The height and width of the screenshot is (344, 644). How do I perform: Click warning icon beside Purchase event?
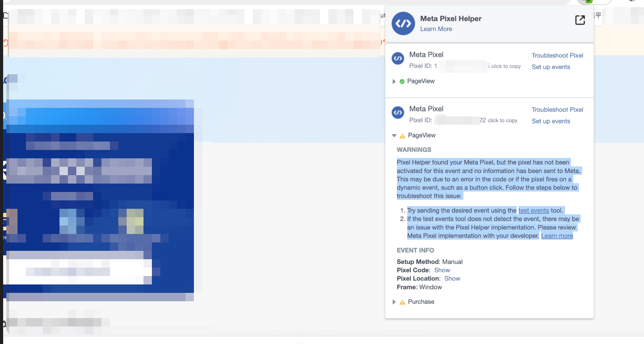click(402, 302)
